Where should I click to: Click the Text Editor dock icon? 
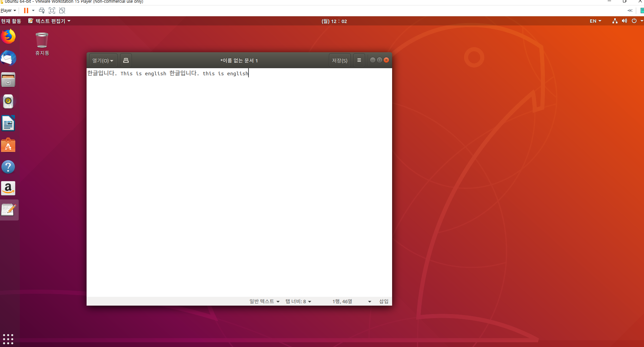8,210
